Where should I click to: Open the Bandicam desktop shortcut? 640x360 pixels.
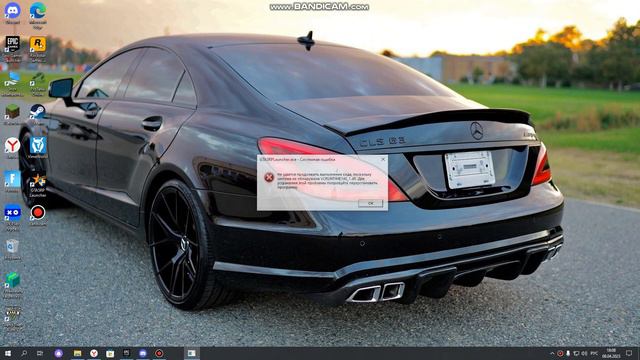(x=38, y=215)
